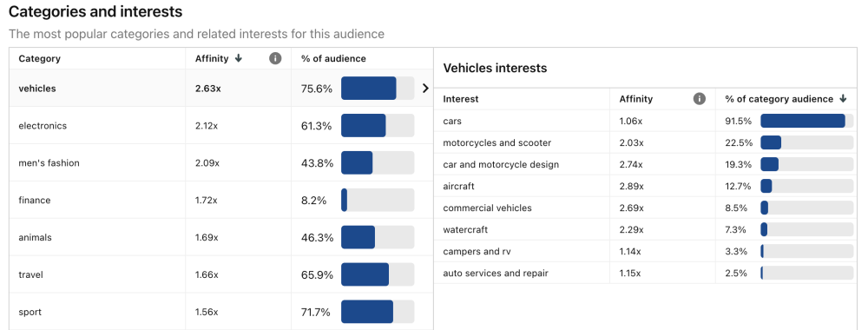This screenshot has width=868, height=330.
Task: Sort by % of category audience arrow
Action: click(843, 99)
